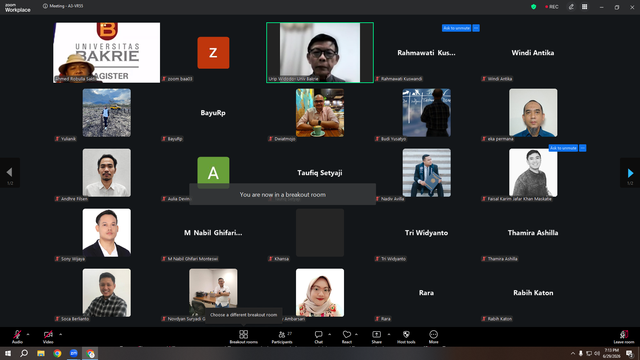
Task: Select the hijab-wearing participant's photo
Action: click(x=320, y=293)
